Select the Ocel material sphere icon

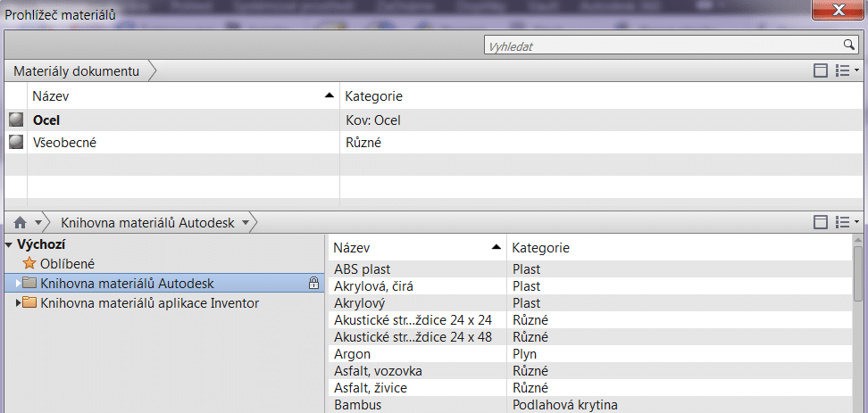tap(16, 120)
